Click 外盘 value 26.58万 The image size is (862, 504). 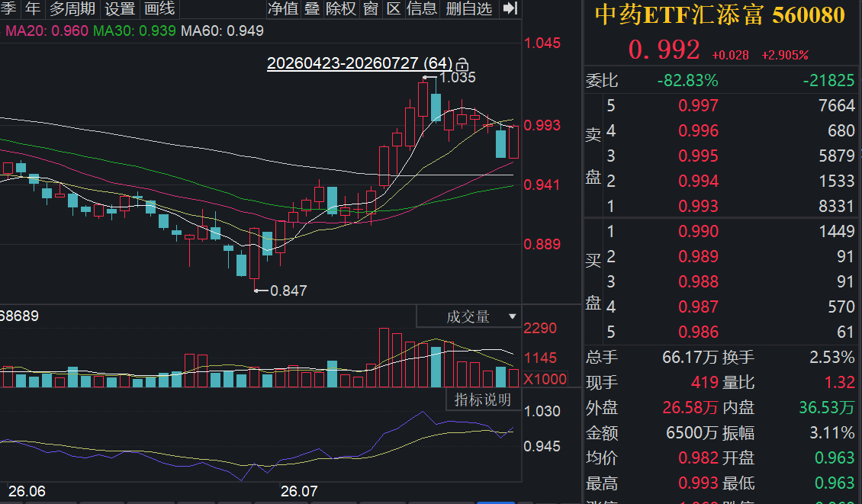click(690, 408)
